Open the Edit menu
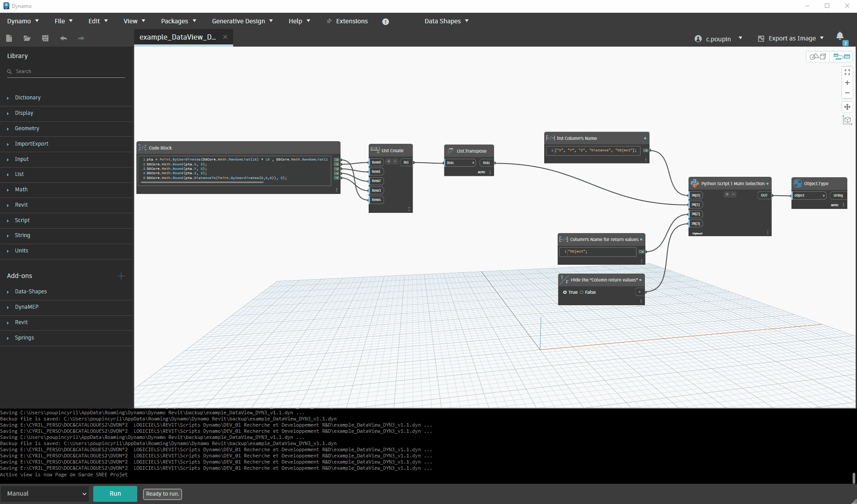This screenshot has height=504, width=857. coord(98,21)
